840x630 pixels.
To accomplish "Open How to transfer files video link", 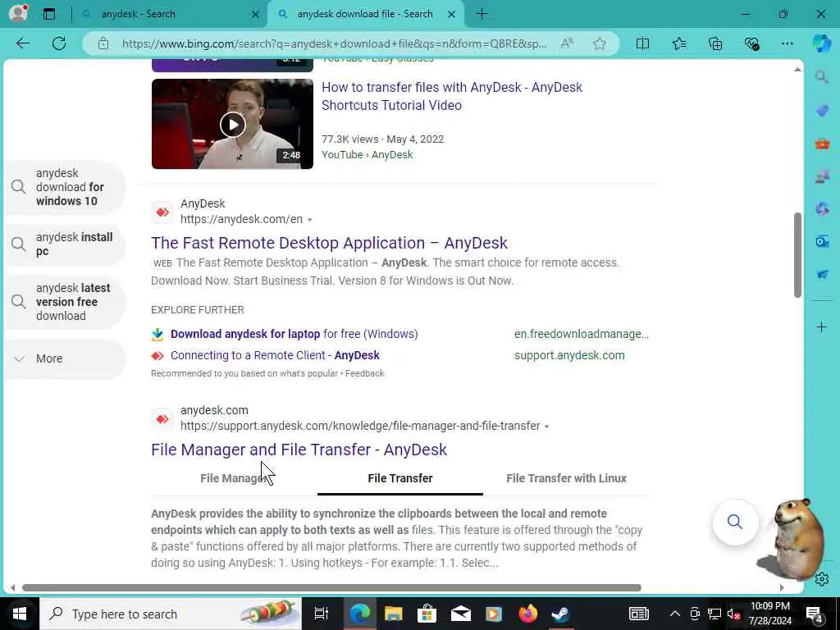I will (452, 97).
